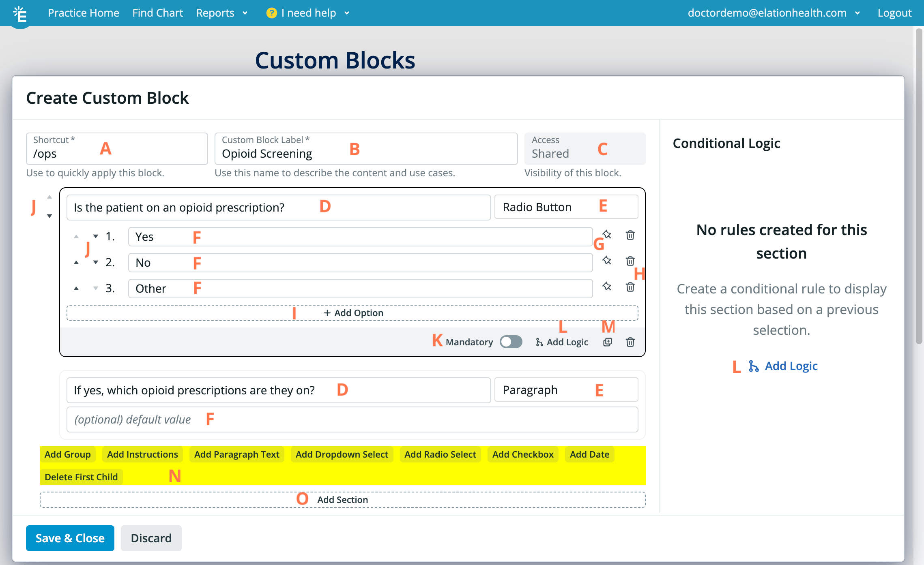Click Add Date
Viewport: 924px width, 565px height.
589,454
